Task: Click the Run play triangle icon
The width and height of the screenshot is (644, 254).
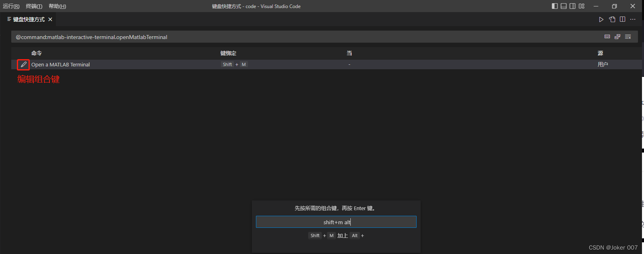Action: click(601, 19)
